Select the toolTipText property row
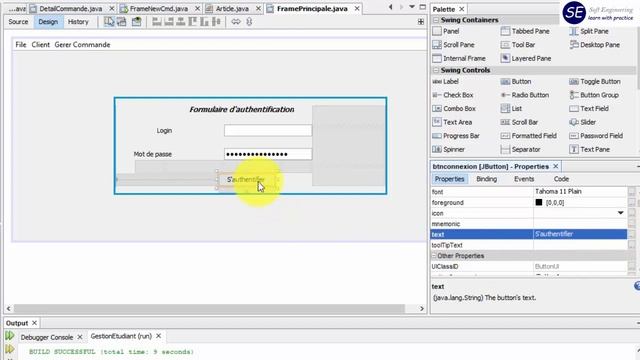Viewport: 640px width, 360px height. click(x=529, y=245)
